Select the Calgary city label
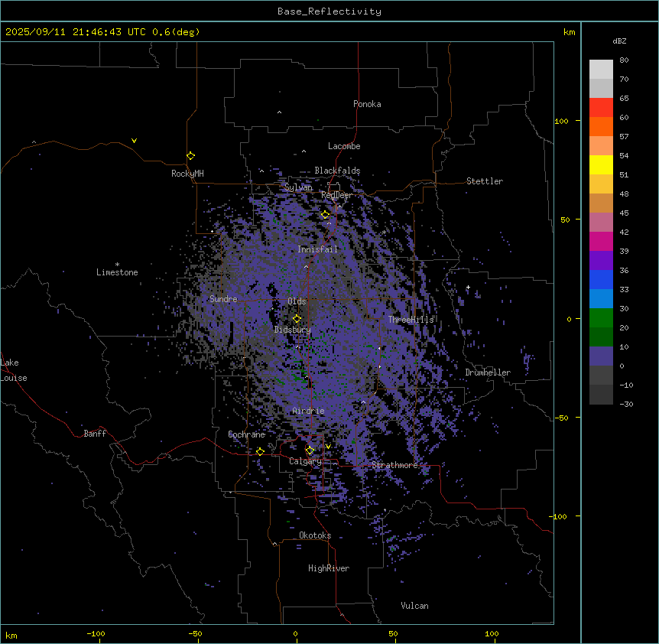 pos(305,461)
